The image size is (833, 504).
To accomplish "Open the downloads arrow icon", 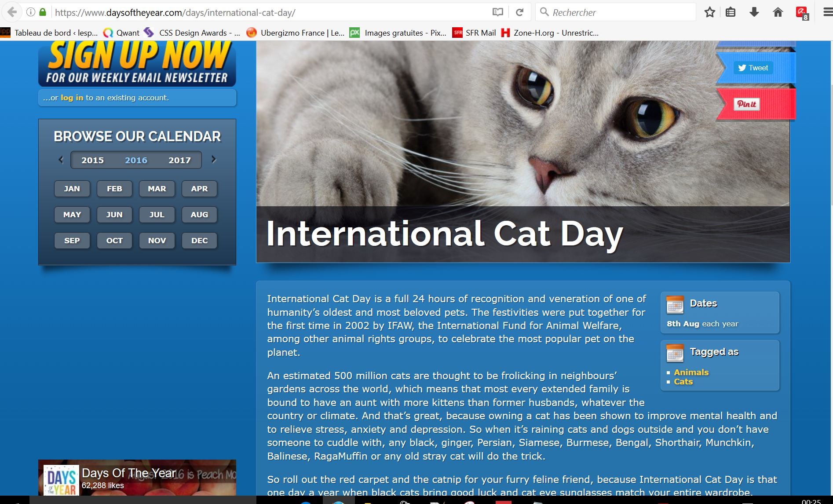I will pos(754,12).
